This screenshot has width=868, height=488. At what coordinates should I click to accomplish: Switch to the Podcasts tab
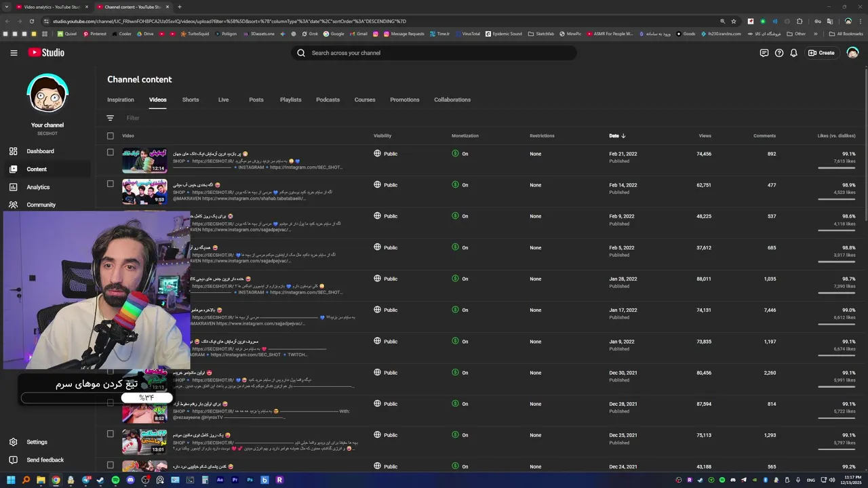(328, 100)
